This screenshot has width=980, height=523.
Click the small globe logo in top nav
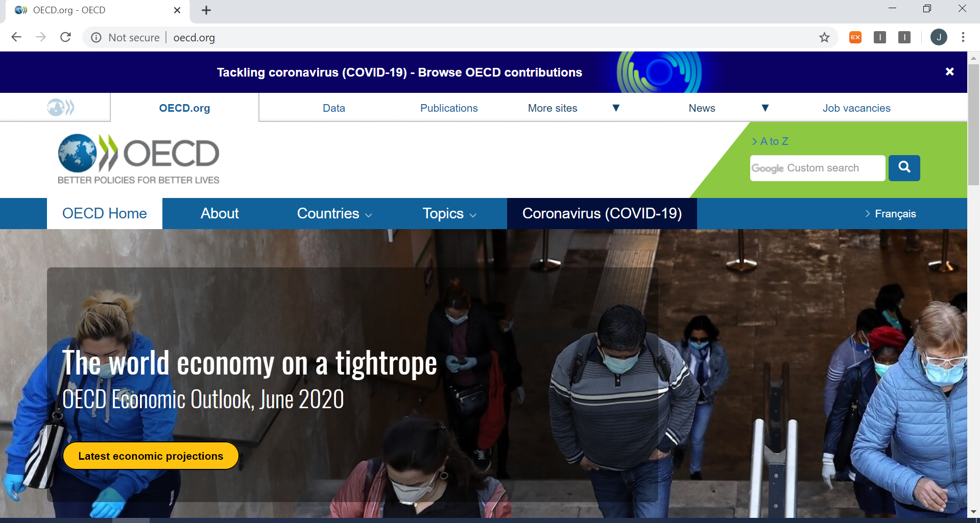tap(61, 107)
